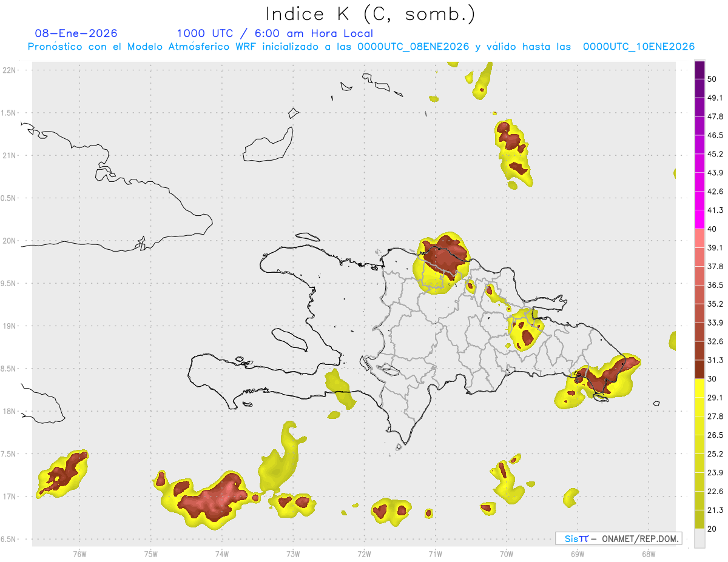Click the "17N" latitude label
The height and width of the screenshot is (562, 728).
point(10,497)
